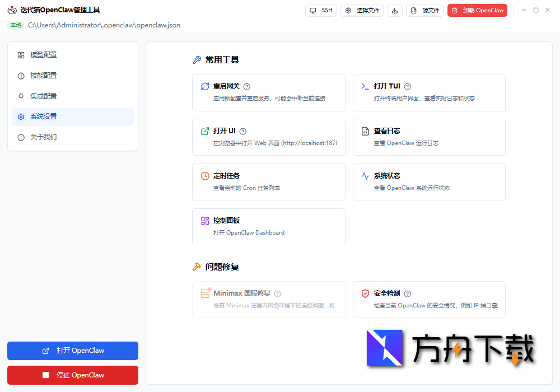Click the download icon in the title bar
560x392 pixels.
point(395,10)
